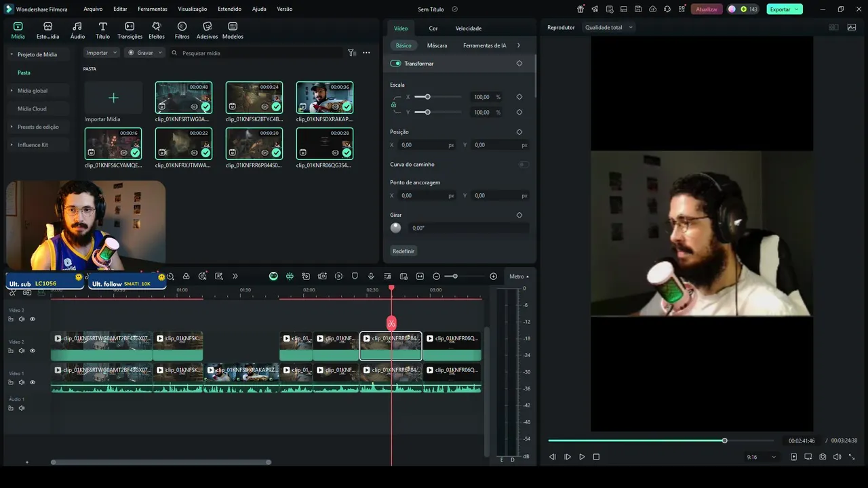
Task: Select the Máscara sub-tab
Action: pyautogui.click(x=437, y=45)
